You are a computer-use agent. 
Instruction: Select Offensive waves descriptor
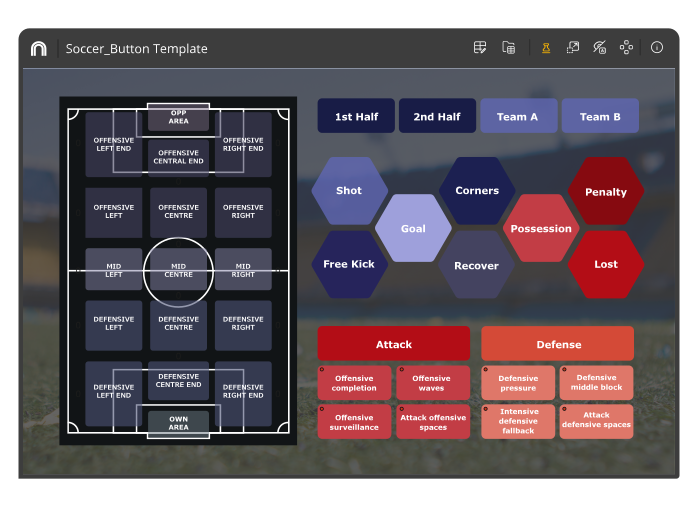[x=433, y=383]
